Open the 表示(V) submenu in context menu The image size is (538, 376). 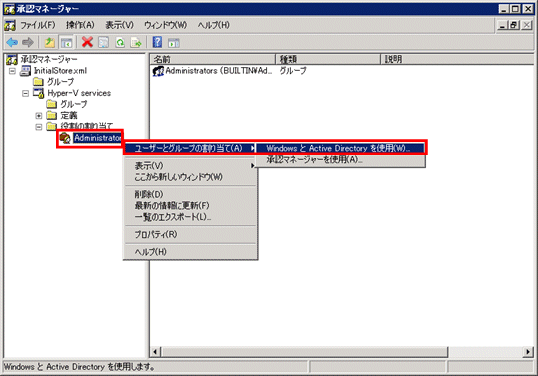190,166
